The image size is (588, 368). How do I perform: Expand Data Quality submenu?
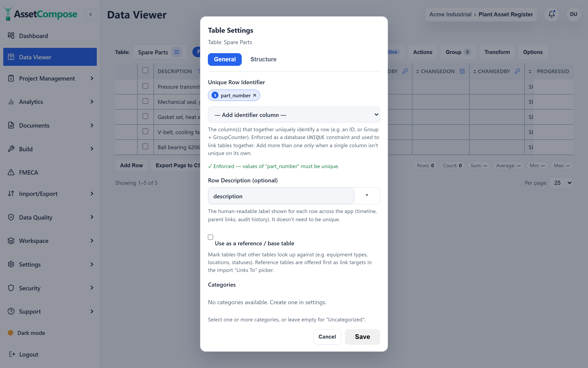click(x=92, y=217)
